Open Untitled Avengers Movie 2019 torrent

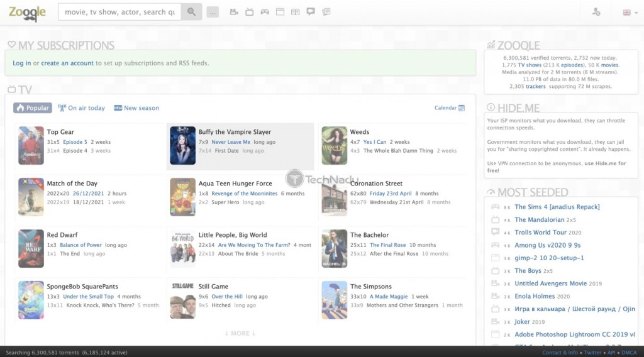558,283
